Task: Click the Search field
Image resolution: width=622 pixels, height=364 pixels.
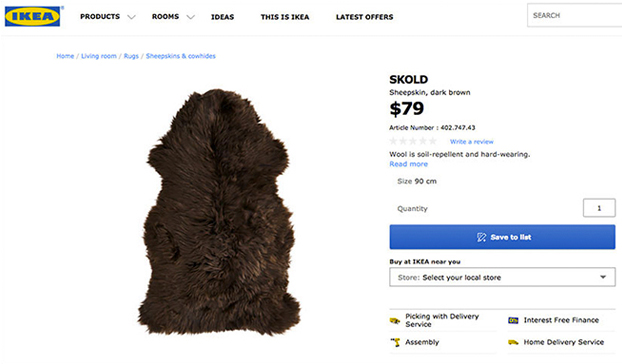Action: tap(574, 15)
